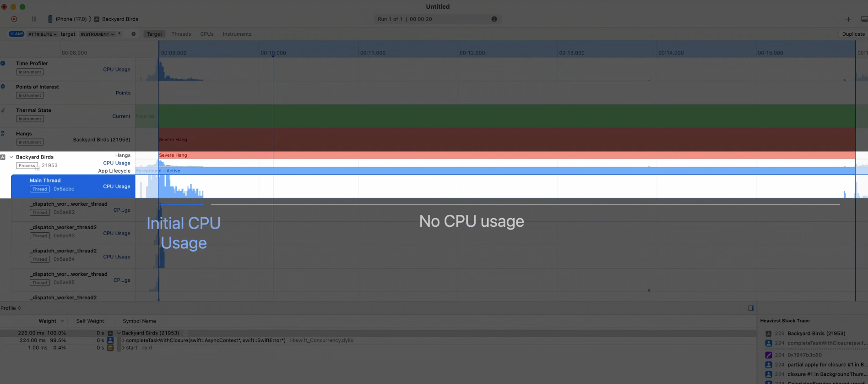The height and width of the screenshot is (384, 868).
Task: Sort by the Symbol Name column
Action: point(139,321)
